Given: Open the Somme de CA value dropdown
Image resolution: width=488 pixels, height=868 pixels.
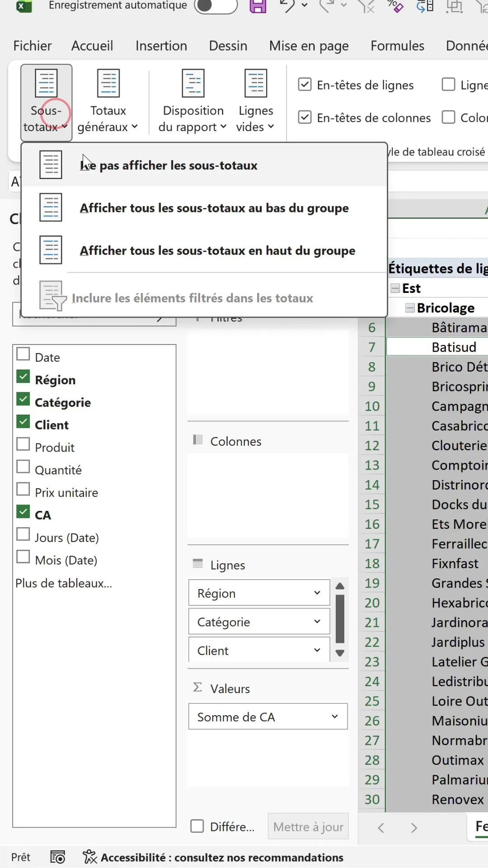Looking at the screenshot, I should click(x=335, y=717).
